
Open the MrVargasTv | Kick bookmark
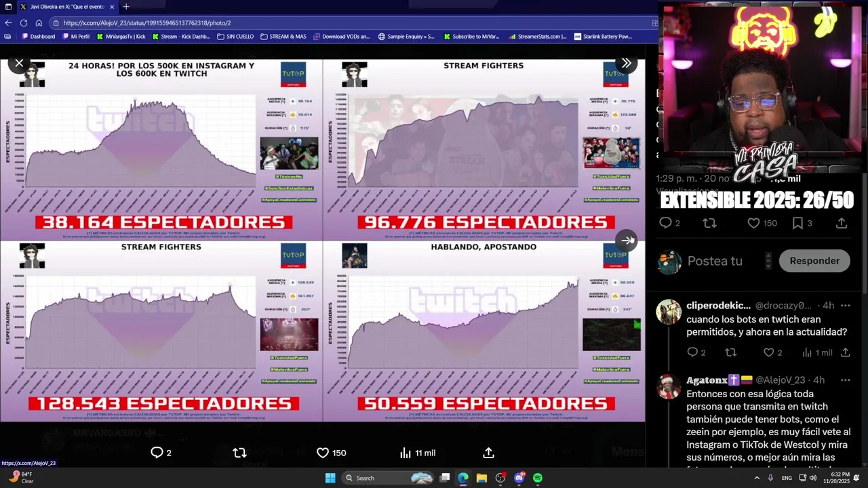121,37
